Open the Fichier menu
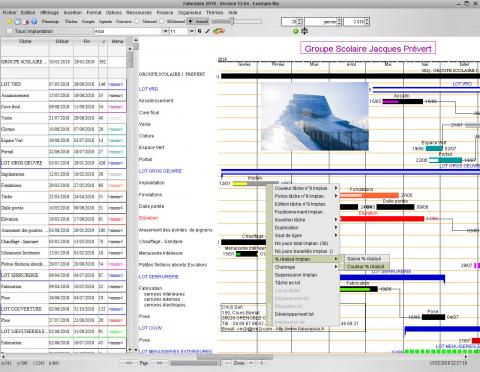The width and height of the screenshot is (480, 372). pyautogui.click(x=9, y=12)
